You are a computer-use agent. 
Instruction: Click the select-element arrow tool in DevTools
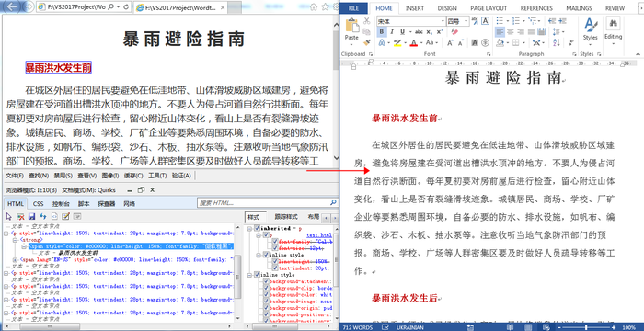pyautogui.click(x=9, y=216)
